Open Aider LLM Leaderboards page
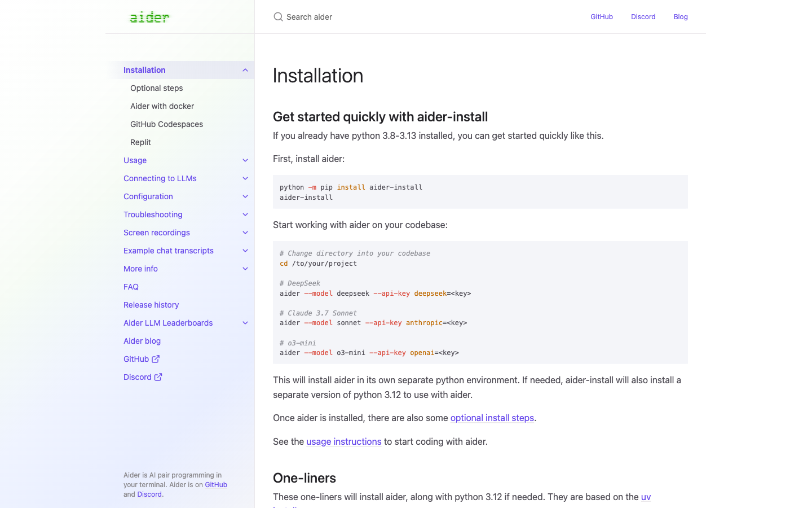812x508 pixels. pos(168,323)
